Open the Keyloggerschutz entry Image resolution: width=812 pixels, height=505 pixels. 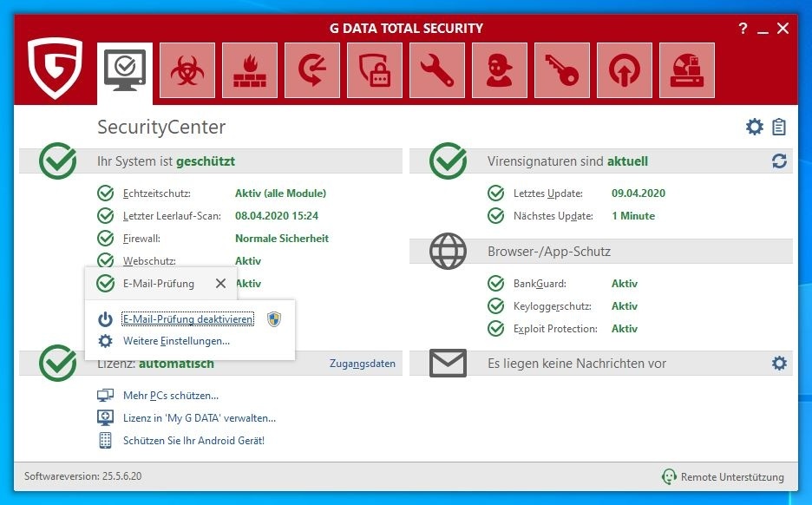click(x=552, y=306)
